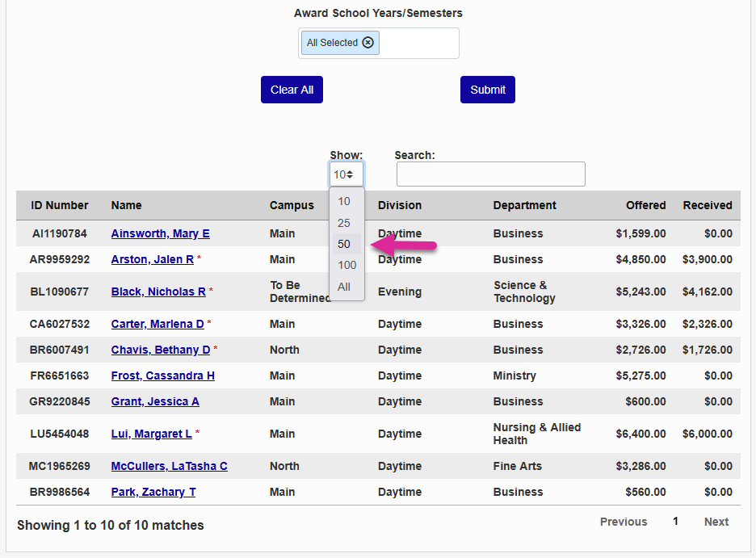Sort by the Department column header
The height and width of the screenshot is (558, 756).
pos(524,205)
